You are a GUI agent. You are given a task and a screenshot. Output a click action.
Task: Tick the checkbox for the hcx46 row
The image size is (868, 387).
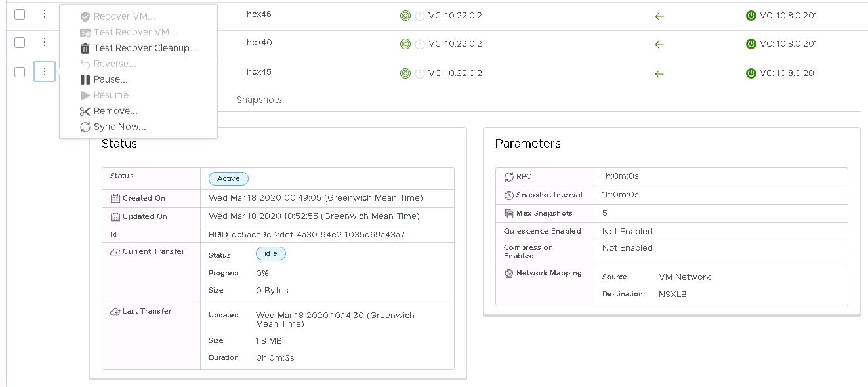[20, 14]
